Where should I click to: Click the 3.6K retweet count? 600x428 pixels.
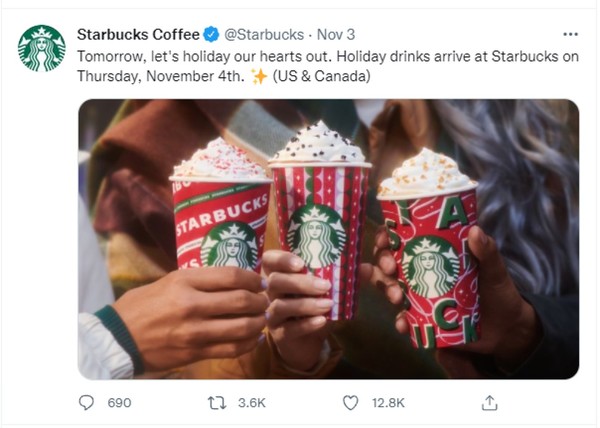pos(251,403)
